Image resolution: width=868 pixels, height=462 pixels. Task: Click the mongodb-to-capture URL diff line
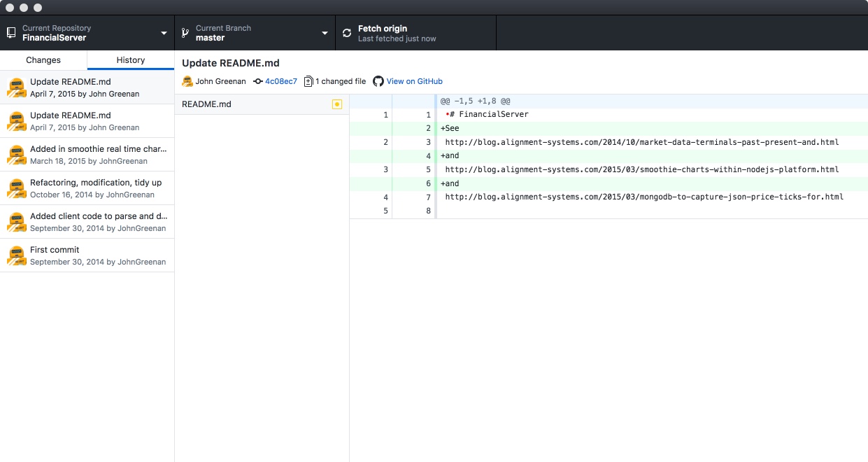pyautogui.click(x=609, y=197)
